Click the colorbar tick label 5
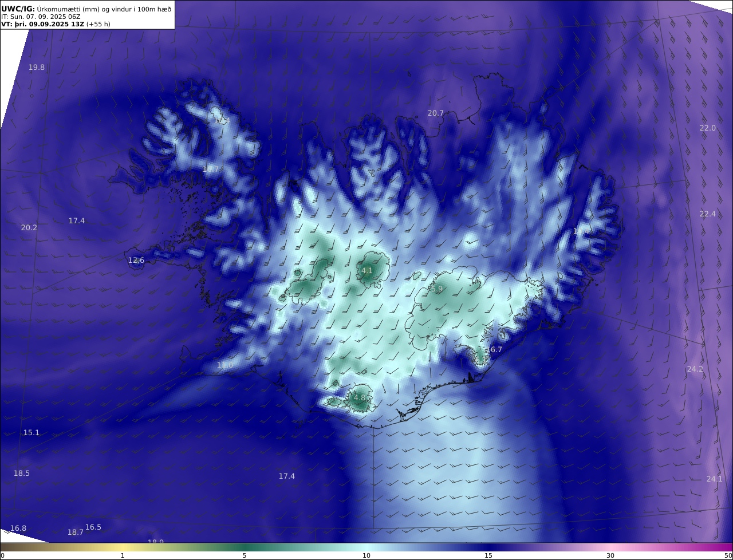The image size is (733, 560). 245,555
